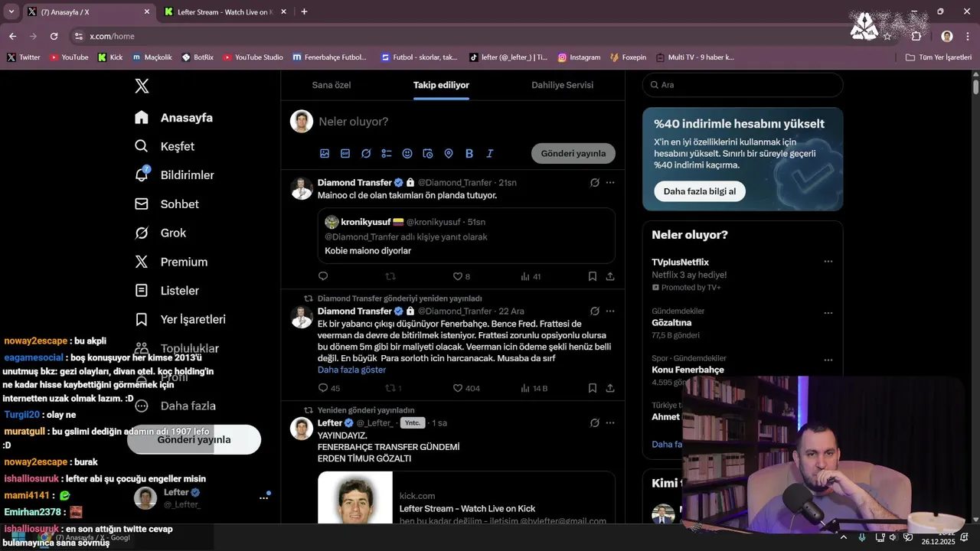Toggle bold text in composer

point(469,153)
